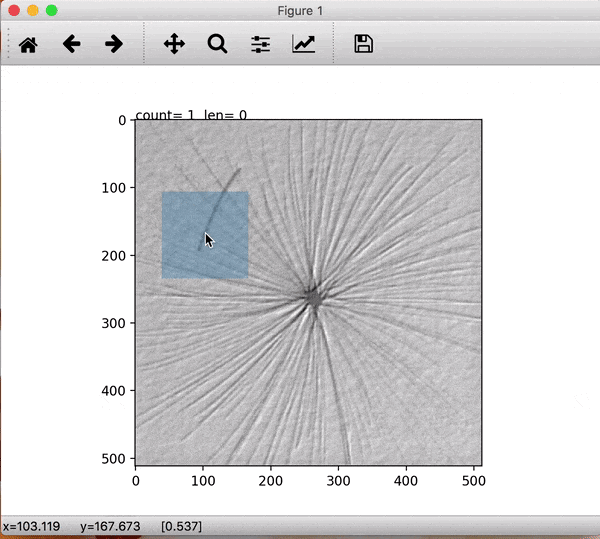
Task: Save the figure with floppy icon
Action: tap(364, 44)
